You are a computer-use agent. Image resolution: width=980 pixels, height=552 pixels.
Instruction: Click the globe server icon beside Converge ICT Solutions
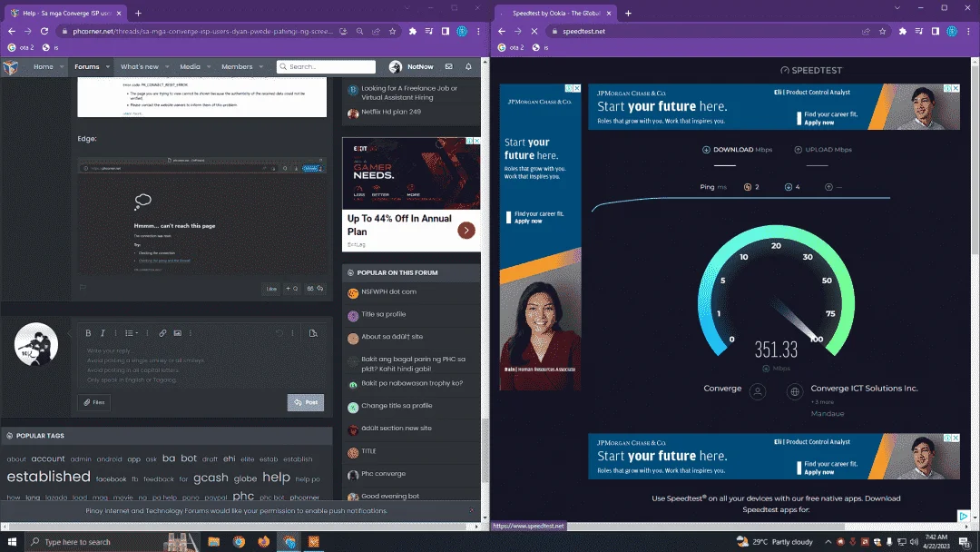coord(794,392)
